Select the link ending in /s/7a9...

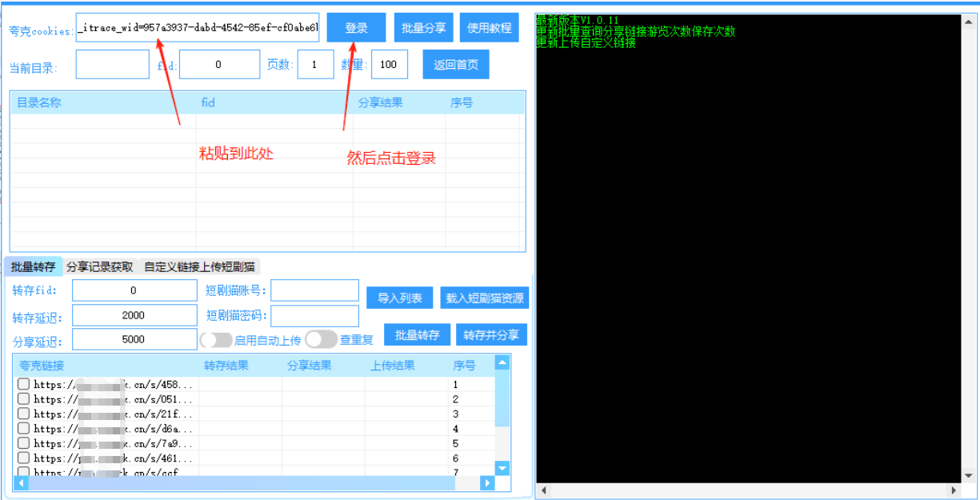[113, 443]
